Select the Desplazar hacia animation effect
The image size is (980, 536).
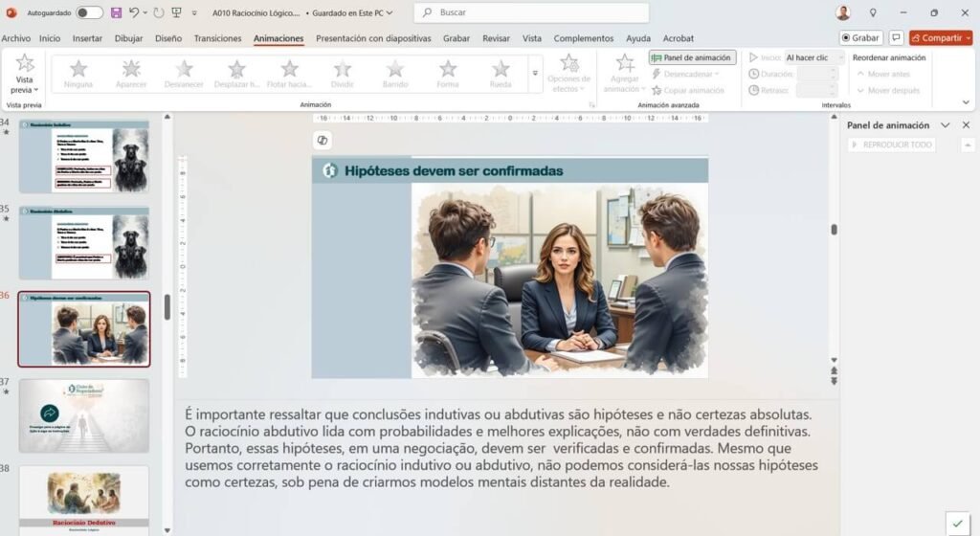tap(236, 74)
